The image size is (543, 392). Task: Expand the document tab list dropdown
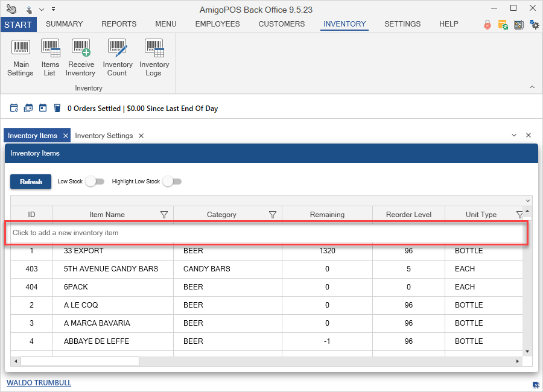514,136
